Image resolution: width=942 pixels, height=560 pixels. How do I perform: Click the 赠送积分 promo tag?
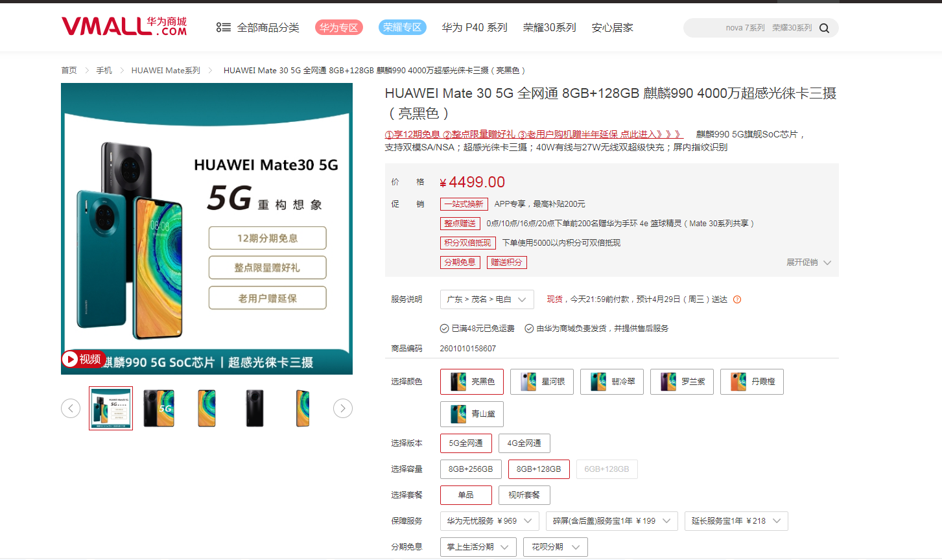tap(507, 262)
